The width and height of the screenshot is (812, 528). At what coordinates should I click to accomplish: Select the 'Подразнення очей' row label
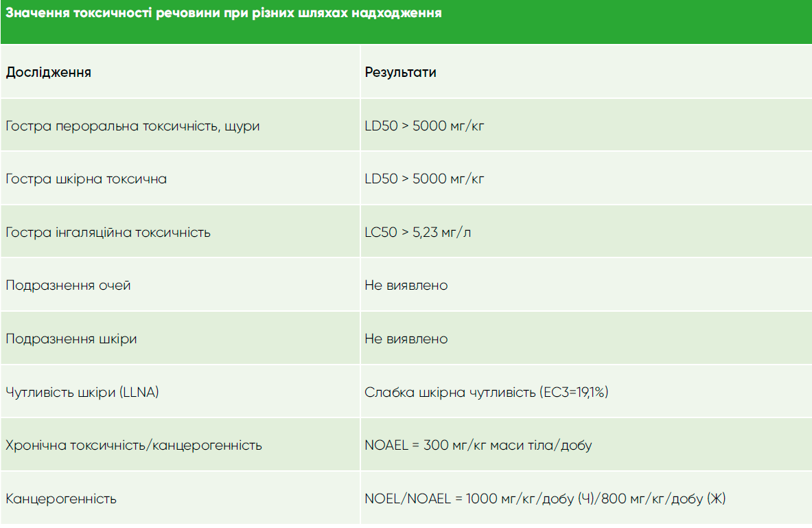68,286
